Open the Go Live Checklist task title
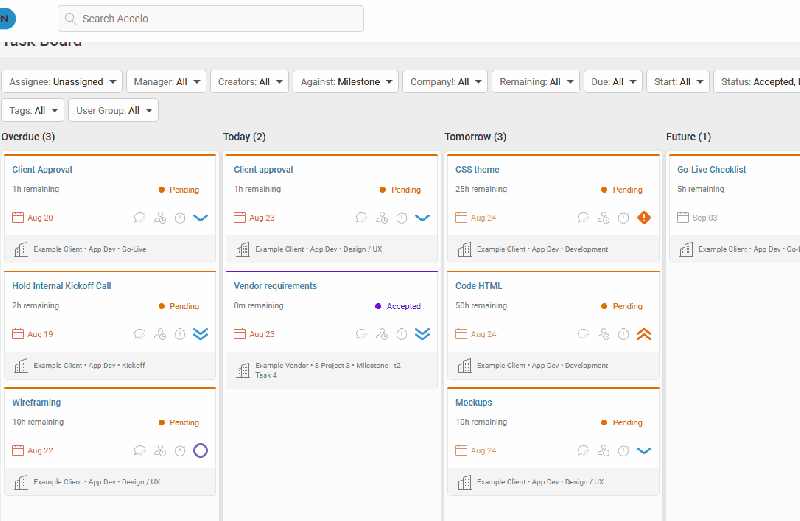This screenshot has width=800, height=521. (x=711, y=169)
